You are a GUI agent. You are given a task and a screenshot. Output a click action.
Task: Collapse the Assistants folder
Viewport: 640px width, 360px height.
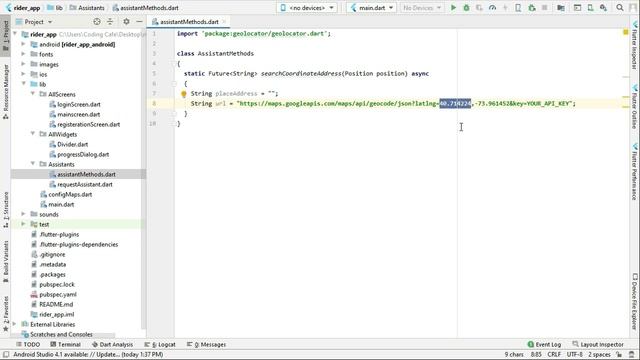(x=33, y=164)
